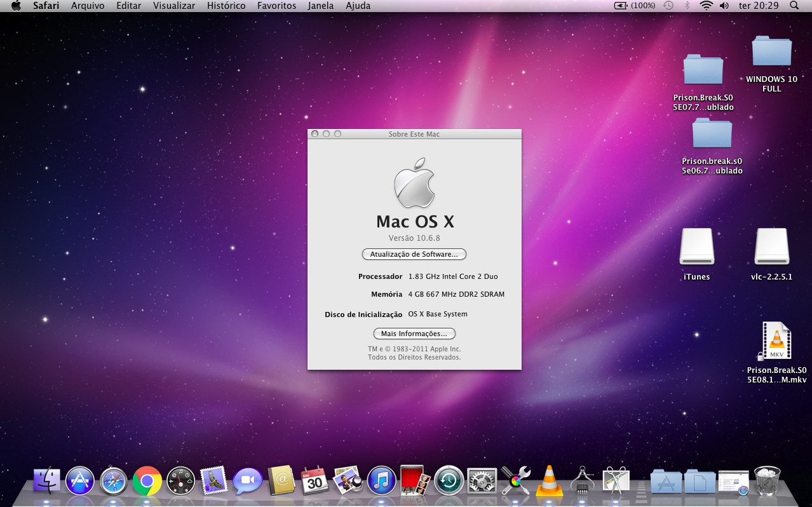
Task: Click the Mais Informações button
Action: point(414,334)
